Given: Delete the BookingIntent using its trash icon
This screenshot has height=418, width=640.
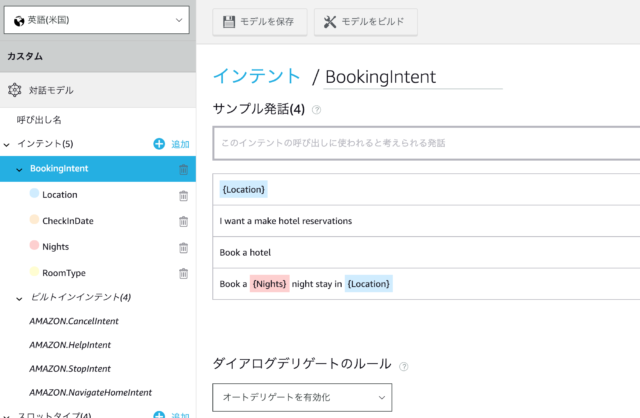Looking at the screenshot, I should [183, 169].
